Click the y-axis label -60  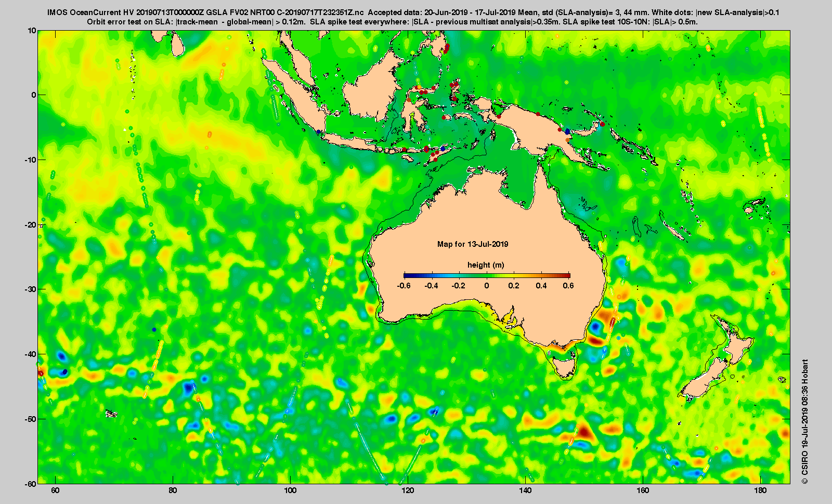31,484
